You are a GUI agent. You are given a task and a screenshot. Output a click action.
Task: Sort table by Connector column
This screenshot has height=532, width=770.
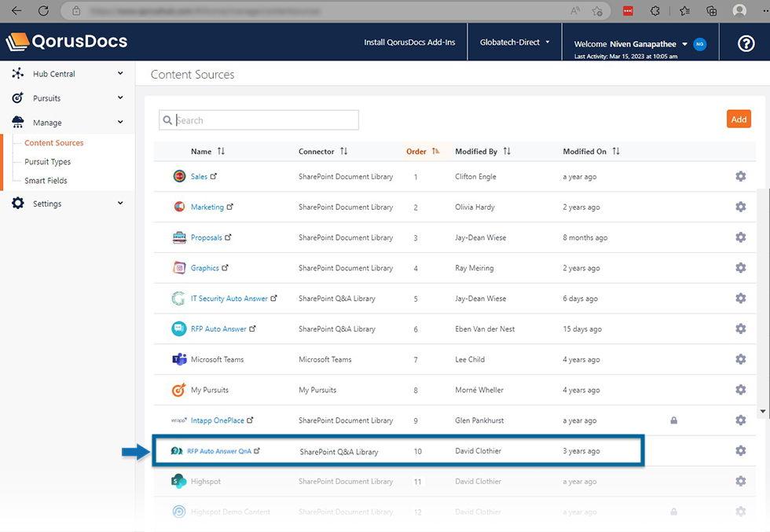point(323,152)
